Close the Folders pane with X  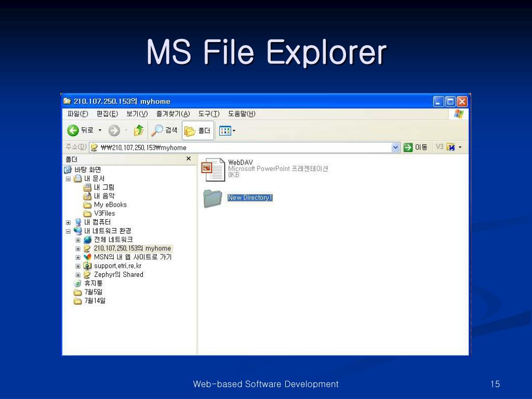189,158
